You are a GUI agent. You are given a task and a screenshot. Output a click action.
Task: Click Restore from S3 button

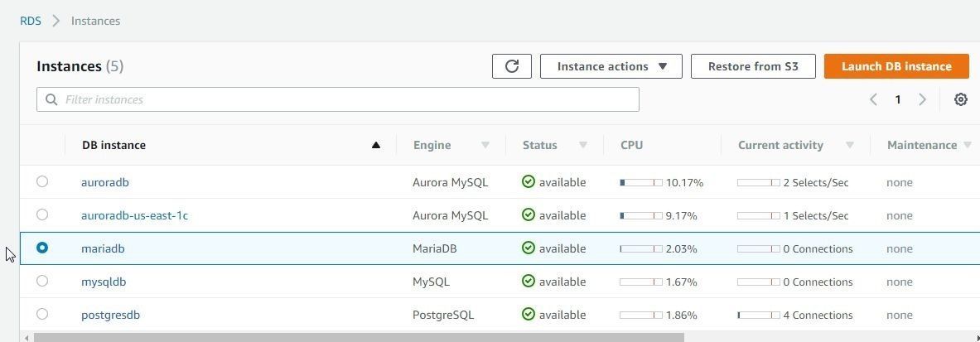753,66
